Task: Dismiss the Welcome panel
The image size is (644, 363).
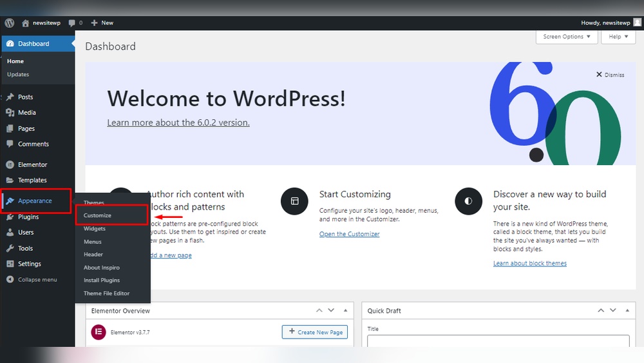Action: pos(610,75)
